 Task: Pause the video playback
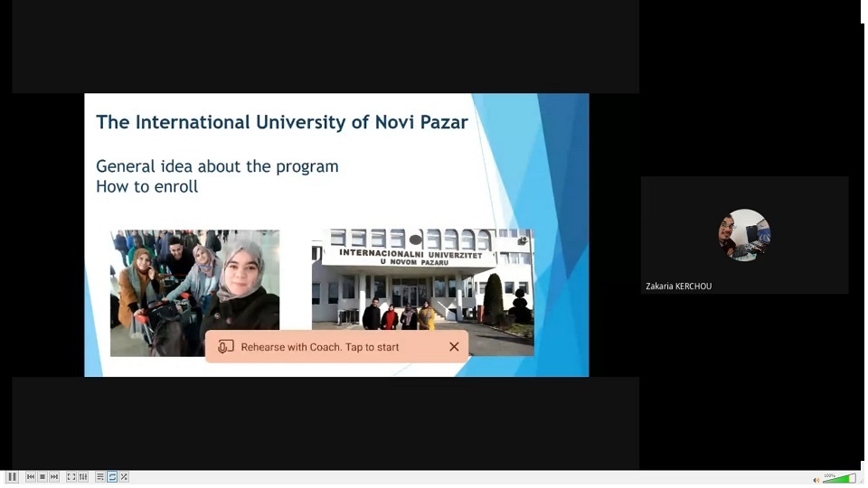(x=12, y=477)
